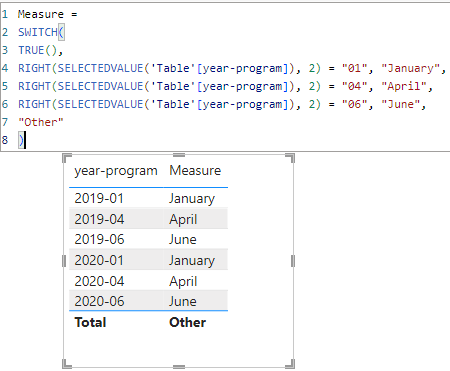Image resolution: width=450 pixels, height=371 pixels.
Task: Click the RIGHT function on line 5
Action: pyautogui.click(x=34, y=86)
